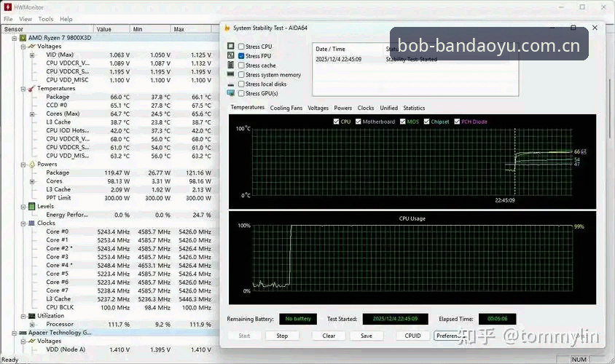Screen dimensions: 615x364
Task: Open the Tools menu in HWMonitor
Action: point(45,19)
